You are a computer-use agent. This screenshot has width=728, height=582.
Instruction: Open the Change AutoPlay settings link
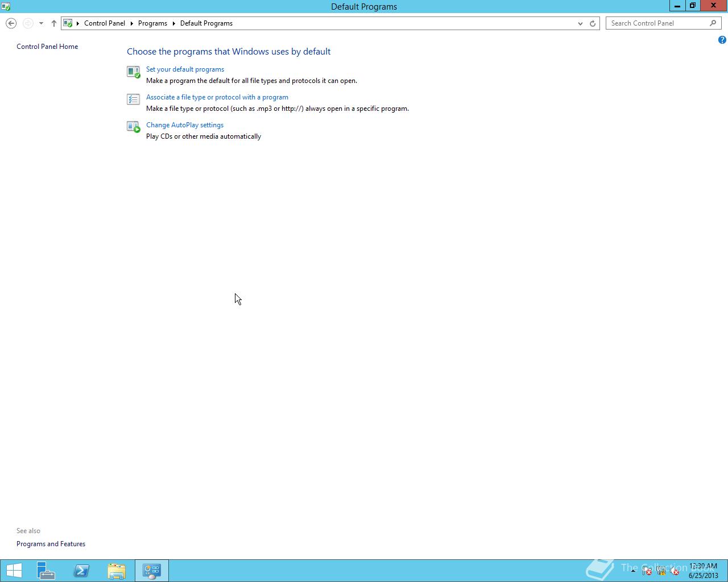point(185,125)
